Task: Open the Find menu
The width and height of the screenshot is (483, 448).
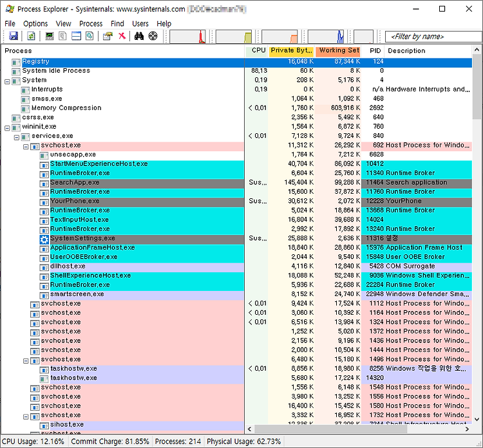Action: 117,24
